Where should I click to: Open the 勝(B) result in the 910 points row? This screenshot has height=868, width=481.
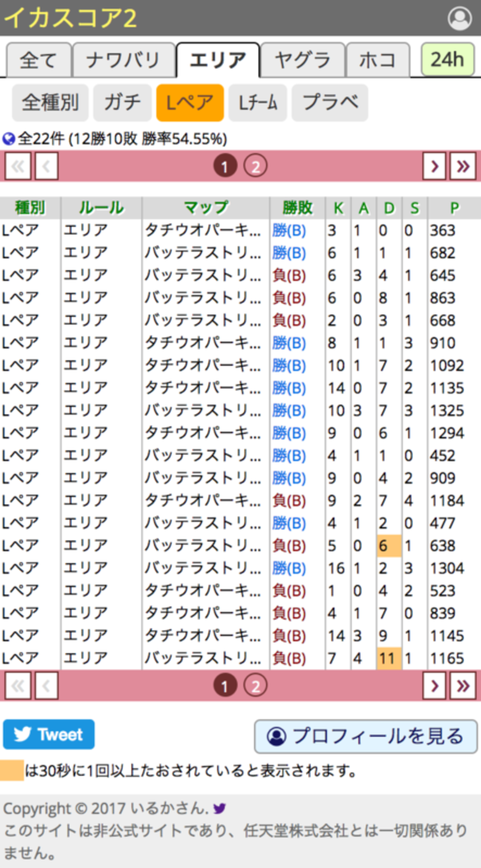tap(289, 343)
